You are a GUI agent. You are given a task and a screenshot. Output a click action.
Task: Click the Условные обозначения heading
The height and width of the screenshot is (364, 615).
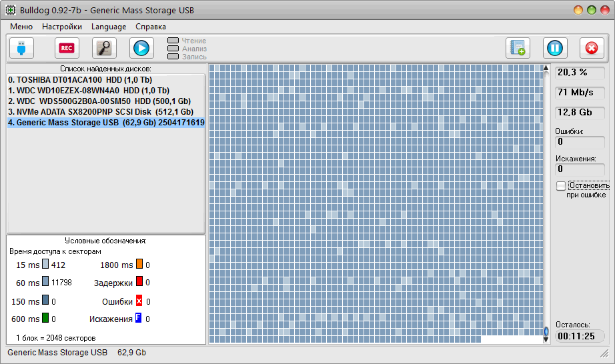coord(105,241)
